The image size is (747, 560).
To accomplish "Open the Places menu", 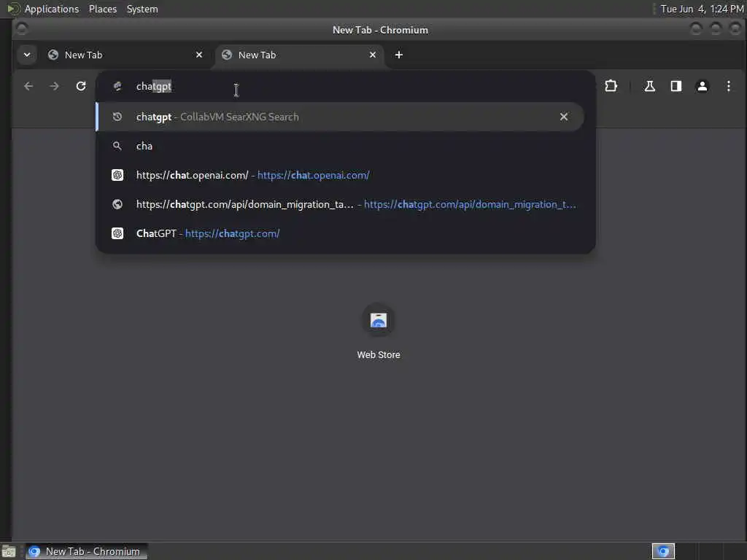I will [103, 9].
